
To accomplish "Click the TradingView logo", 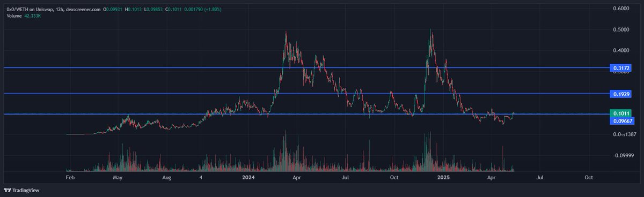I will coord(22,190).
